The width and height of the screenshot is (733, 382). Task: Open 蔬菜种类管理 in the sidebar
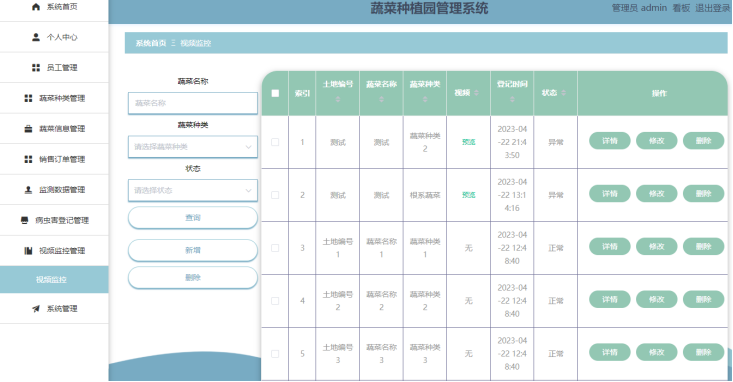coord(54,98)
